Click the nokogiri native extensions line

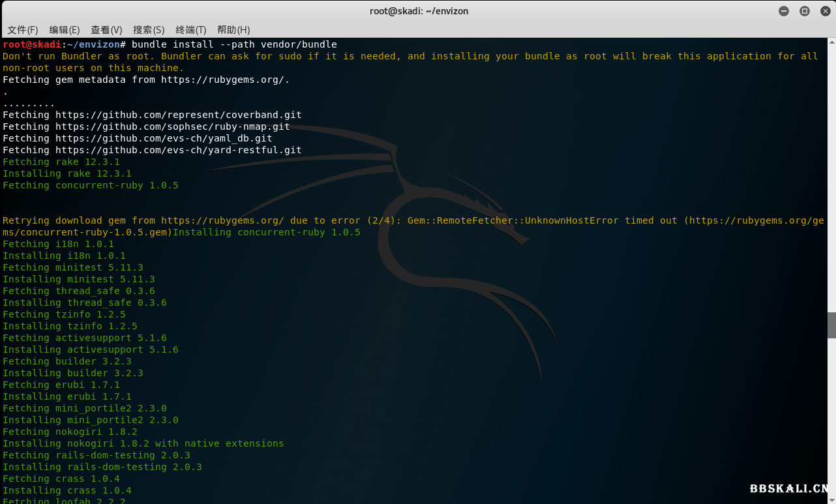pos(143,443)
